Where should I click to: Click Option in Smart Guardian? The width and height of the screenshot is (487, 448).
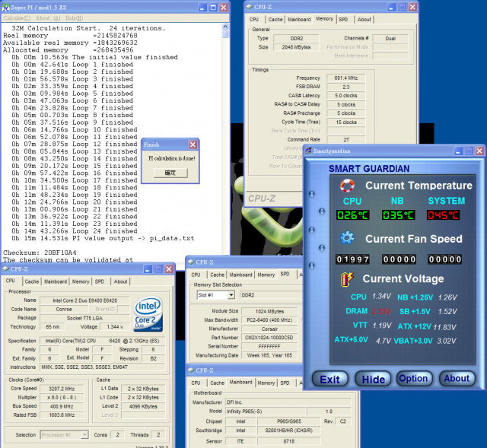coord(414,379)
